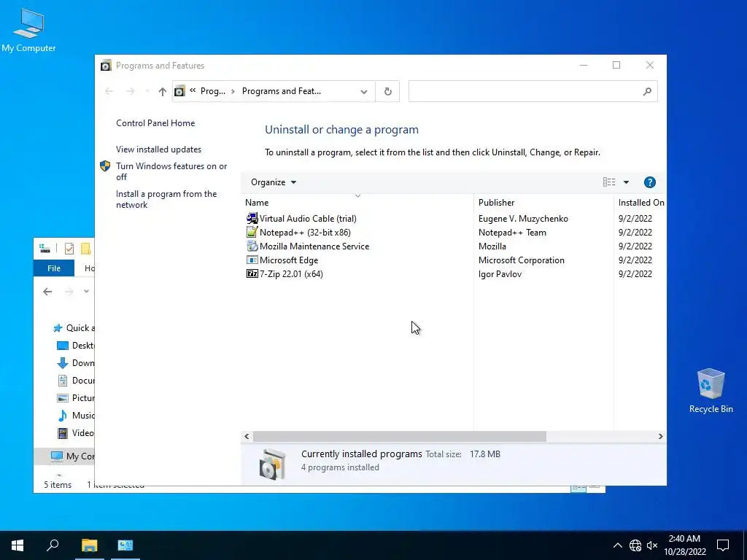
Task: Open recent locations dropdown in File Explorer
Action: (x=86, y=292)
